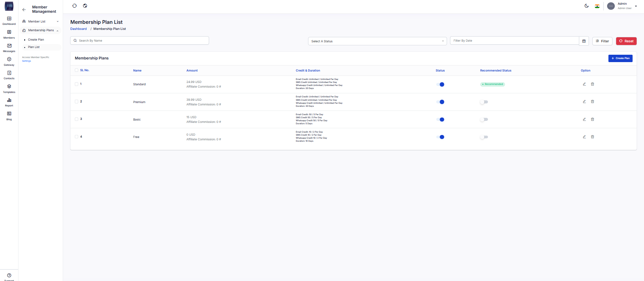Viewport: 644px width, 281px height.
Task: Disable the Basic plan status toggle
Action: point(440,120)
